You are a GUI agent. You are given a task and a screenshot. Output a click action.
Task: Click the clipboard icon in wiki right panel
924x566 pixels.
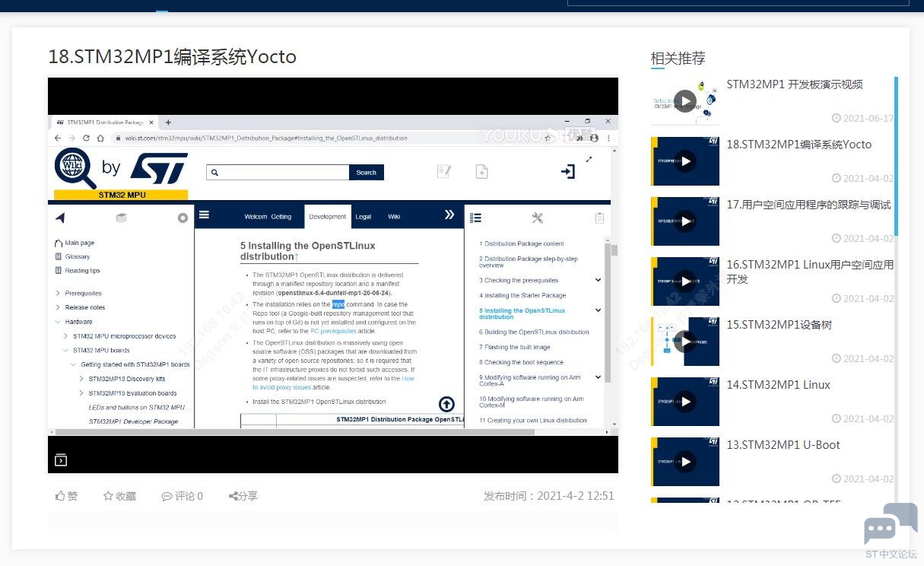[599, 218]
